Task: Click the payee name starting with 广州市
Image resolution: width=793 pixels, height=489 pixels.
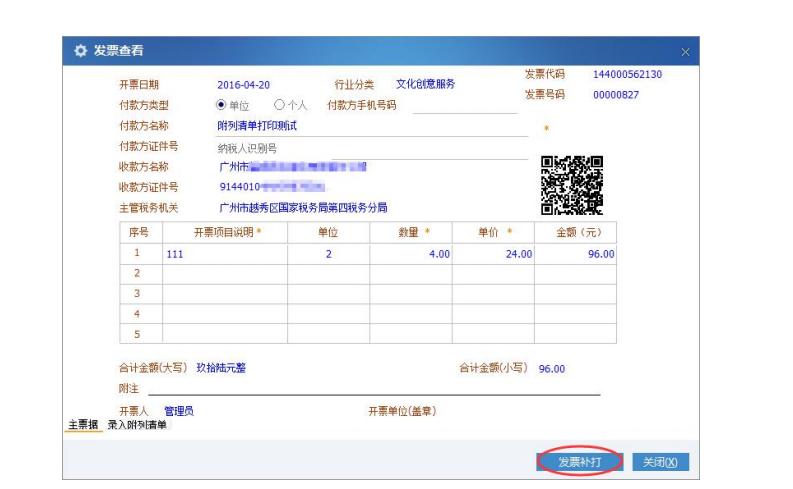Action: [x=293, y=166]
